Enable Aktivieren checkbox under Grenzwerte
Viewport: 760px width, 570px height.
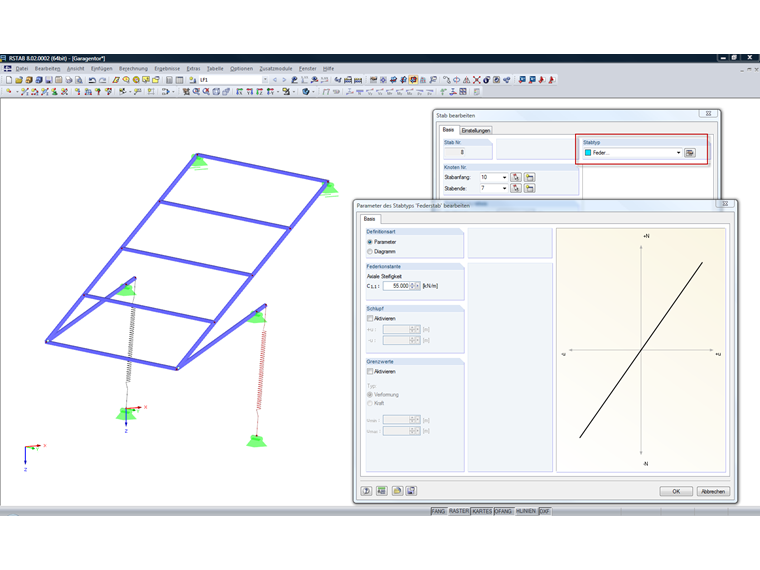click(370, 371)
